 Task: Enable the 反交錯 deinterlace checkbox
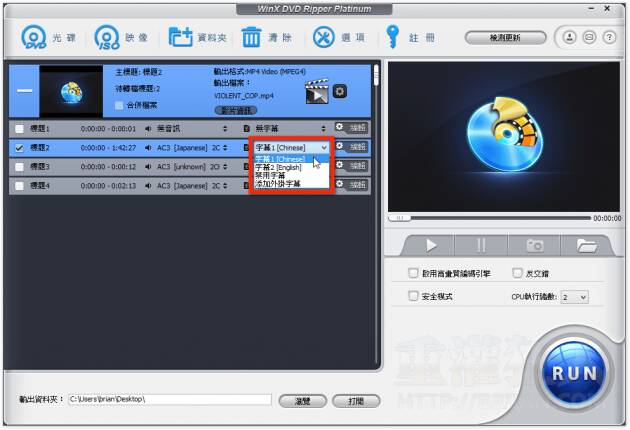click(x=518, y=273)
